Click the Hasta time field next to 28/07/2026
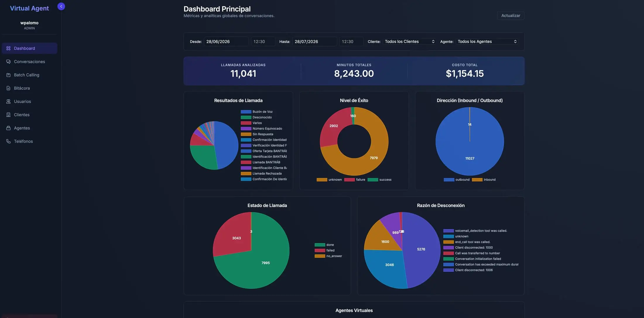 (351, 42)
